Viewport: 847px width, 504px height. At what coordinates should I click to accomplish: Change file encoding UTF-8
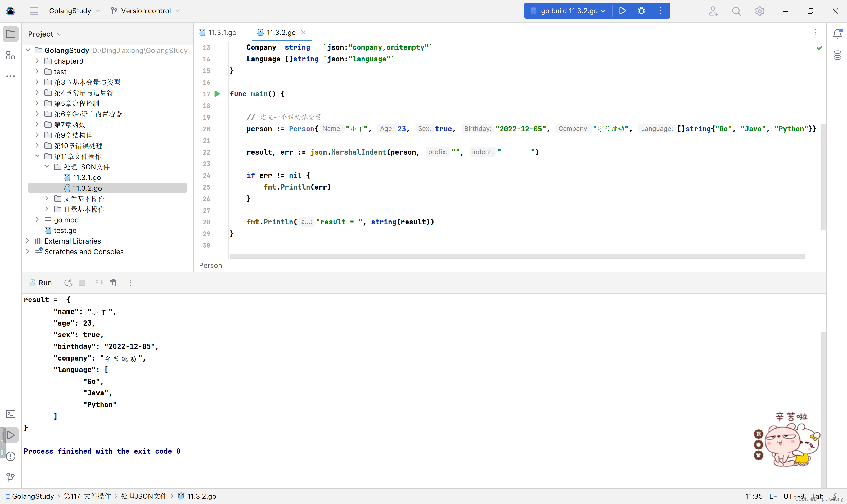[794, 496]
